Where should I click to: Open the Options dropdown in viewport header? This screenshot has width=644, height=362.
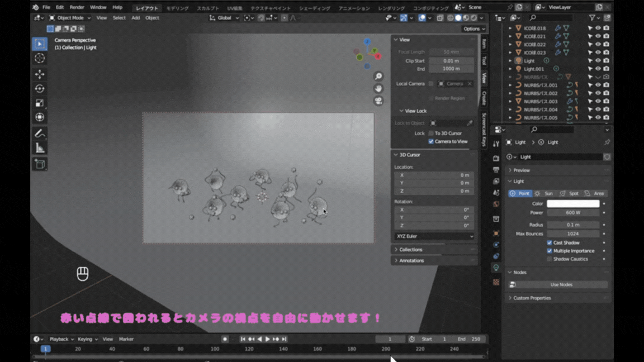point(474,28)
